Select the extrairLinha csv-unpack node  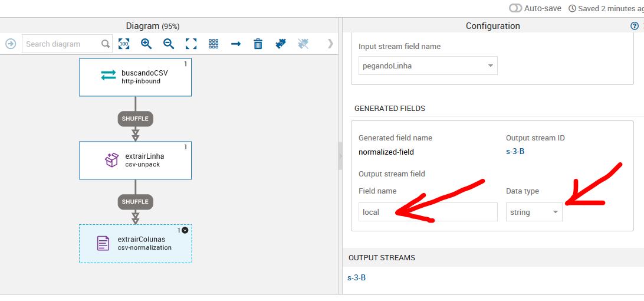[135, 161]
